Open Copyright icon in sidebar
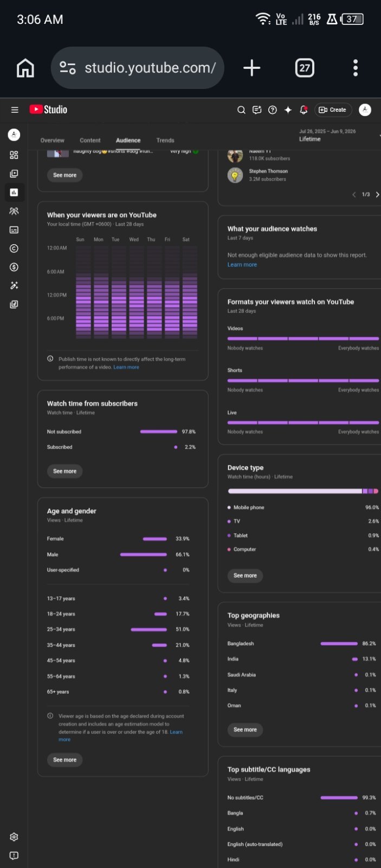 coord(14,248)
